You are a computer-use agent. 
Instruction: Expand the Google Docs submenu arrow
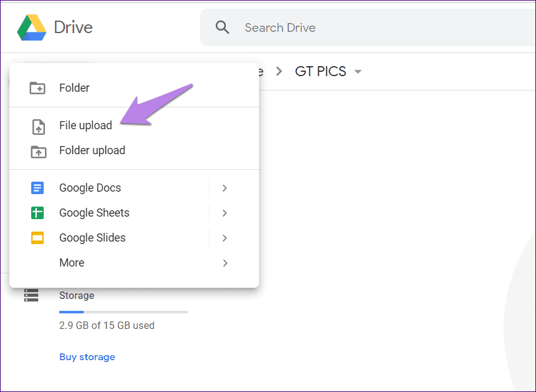[x=225, y=188]
